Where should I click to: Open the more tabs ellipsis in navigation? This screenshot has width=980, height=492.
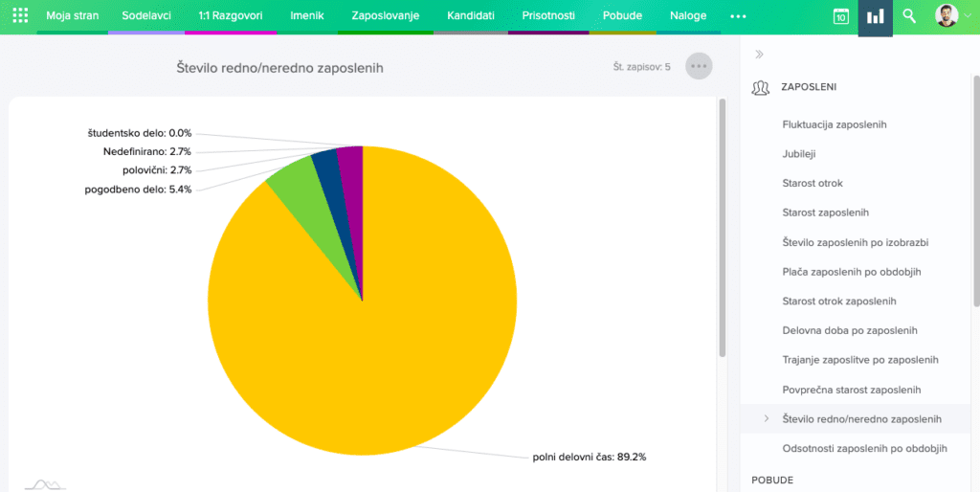pyautogui.click(x=738, y=16)
